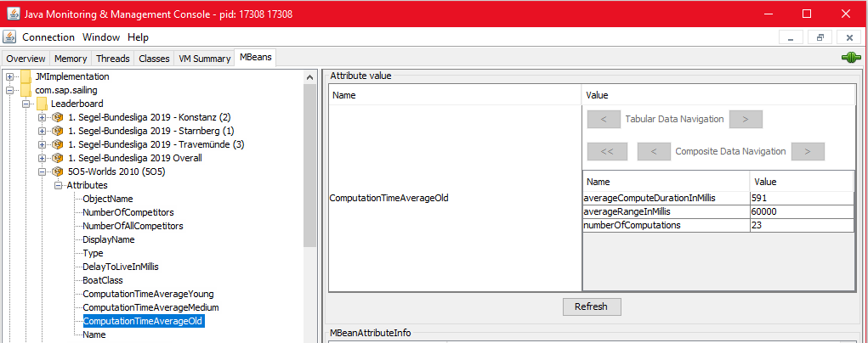Open the Window menu

[101, 37]
